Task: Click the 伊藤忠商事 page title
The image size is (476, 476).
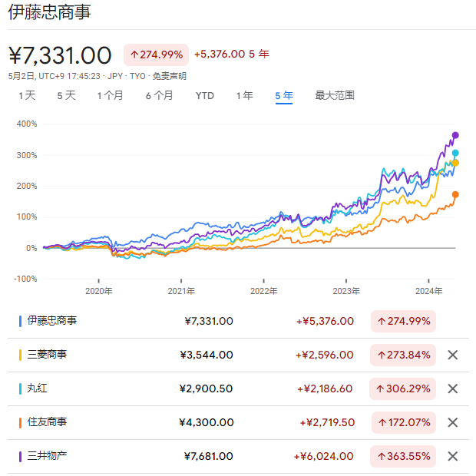Action: 49,12
